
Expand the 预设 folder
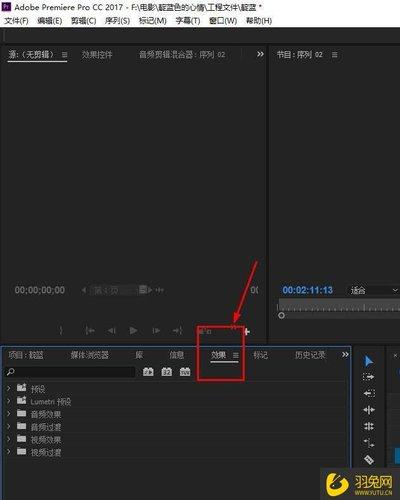pos(9,388)
